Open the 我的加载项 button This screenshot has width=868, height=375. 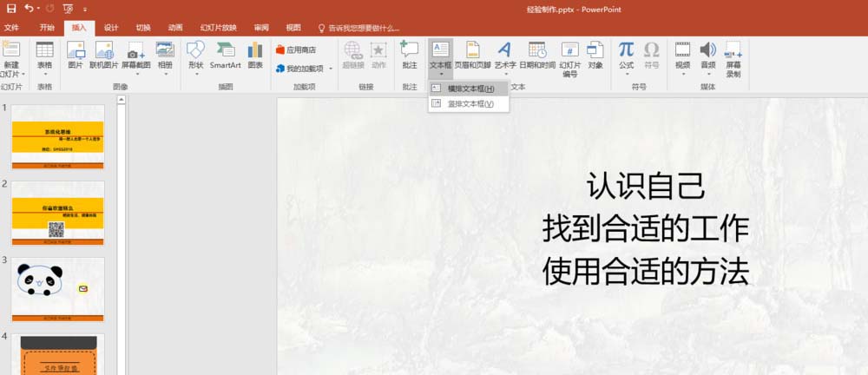[x=299, y=69]
